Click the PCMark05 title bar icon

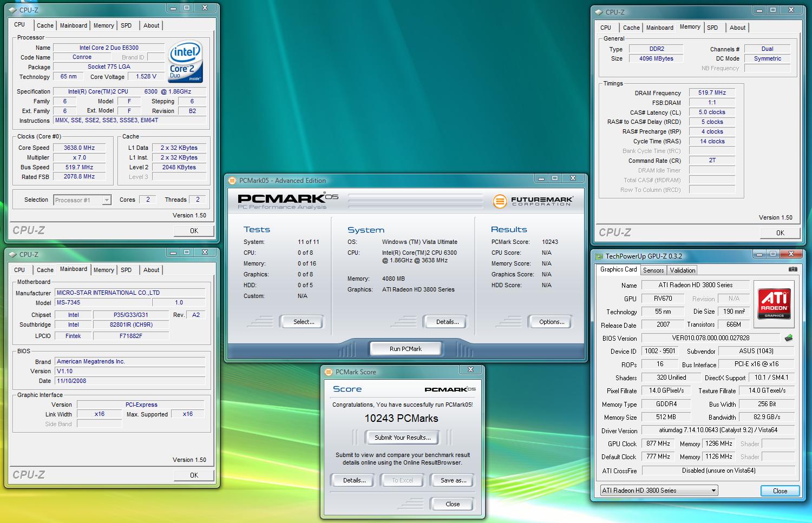coord(232,181)
